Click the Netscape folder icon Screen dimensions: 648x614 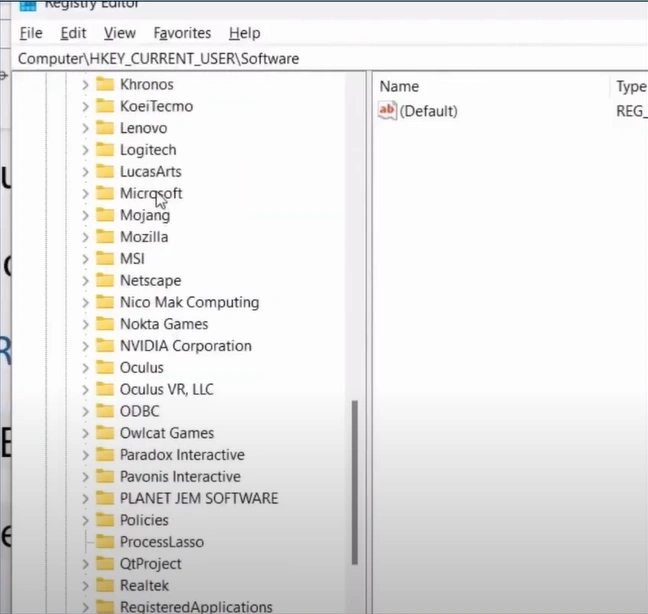click(x=105, y=280)
